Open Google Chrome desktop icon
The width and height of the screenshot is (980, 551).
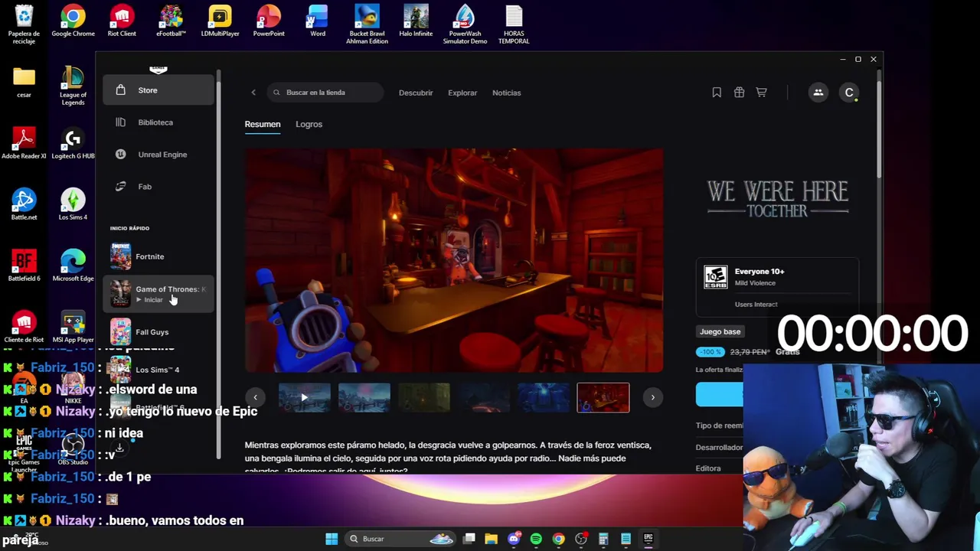pyautogui.click(x=73, y=21)
